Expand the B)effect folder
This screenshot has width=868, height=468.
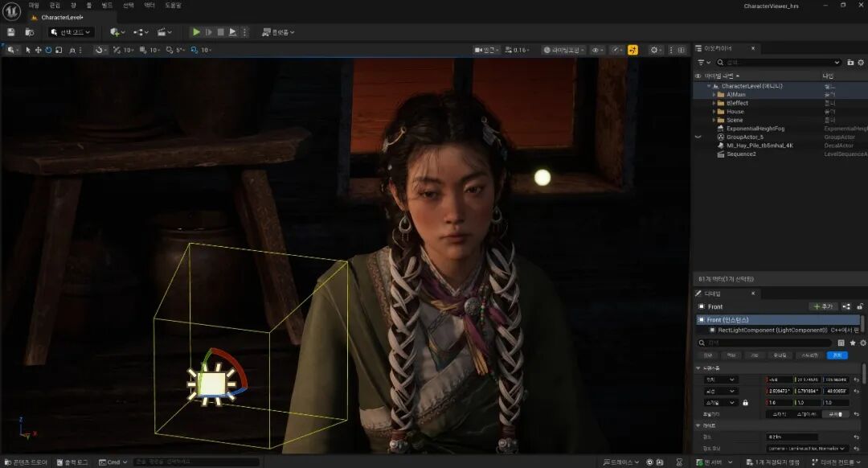tap(714, 103)
